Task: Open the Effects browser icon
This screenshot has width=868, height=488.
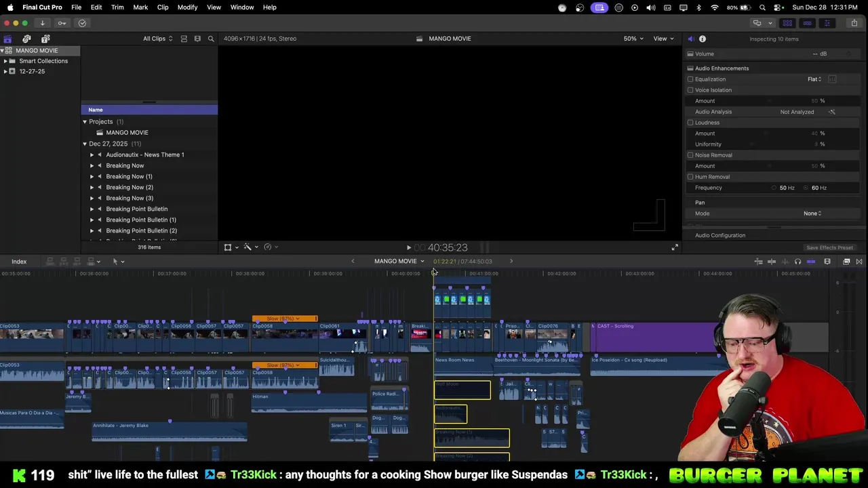Action: pyautogui.click(x=846, y=262)
